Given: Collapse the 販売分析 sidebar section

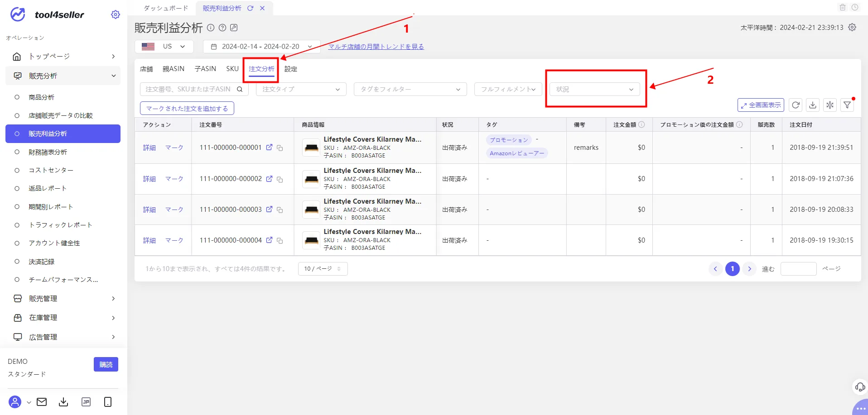Looking at the screenshot, I should point(63,76).
